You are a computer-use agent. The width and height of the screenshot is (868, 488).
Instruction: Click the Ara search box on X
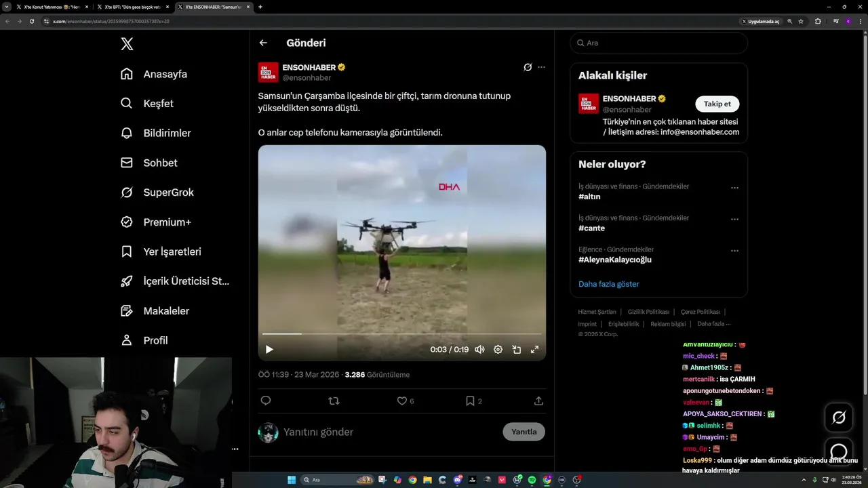[x=658, y=43]
